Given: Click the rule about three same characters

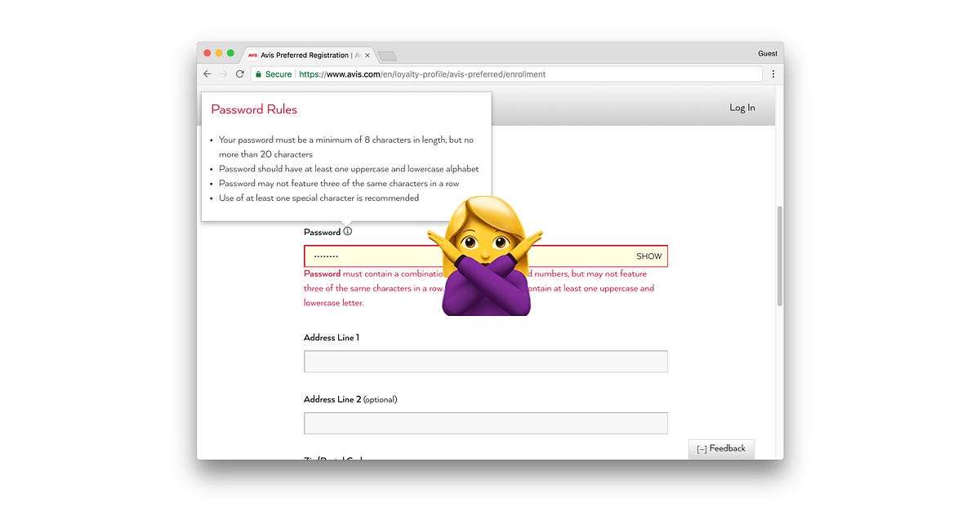Looking at the screenshot, I should [x=339, y=184].
